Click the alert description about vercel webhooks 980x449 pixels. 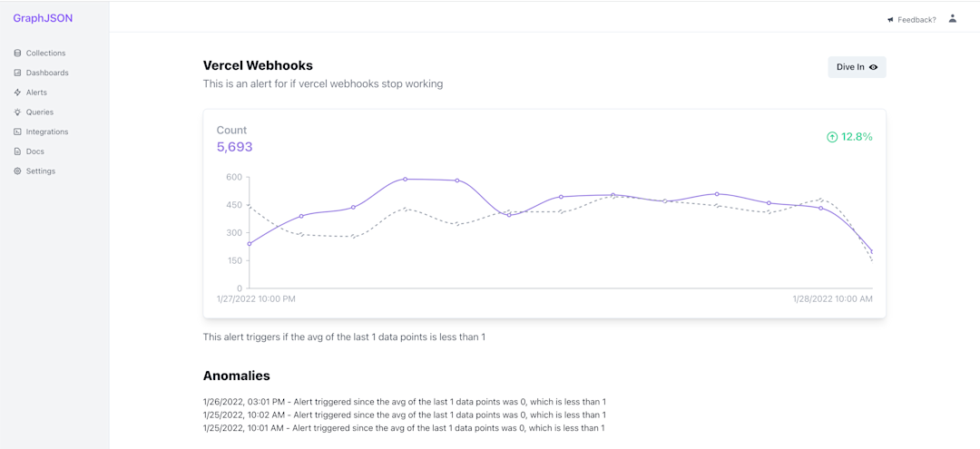coord(323,83)
